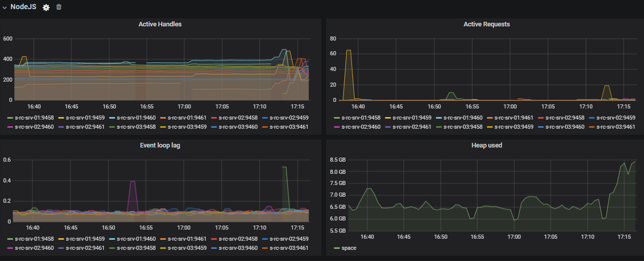The height and width of the screenshot is (261, 644).
Task: Click the purple spike in Event loop lag graph
Action: [133, 195]
